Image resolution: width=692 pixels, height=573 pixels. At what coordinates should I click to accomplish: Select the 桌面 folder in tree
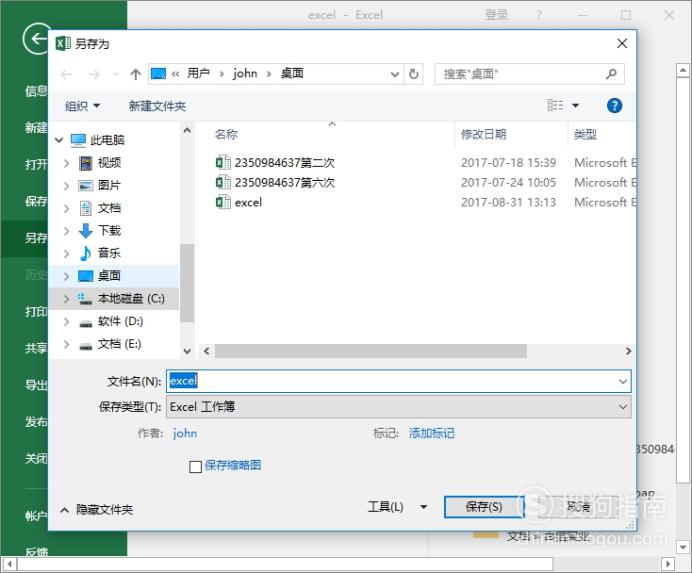(x=109, y=276)
